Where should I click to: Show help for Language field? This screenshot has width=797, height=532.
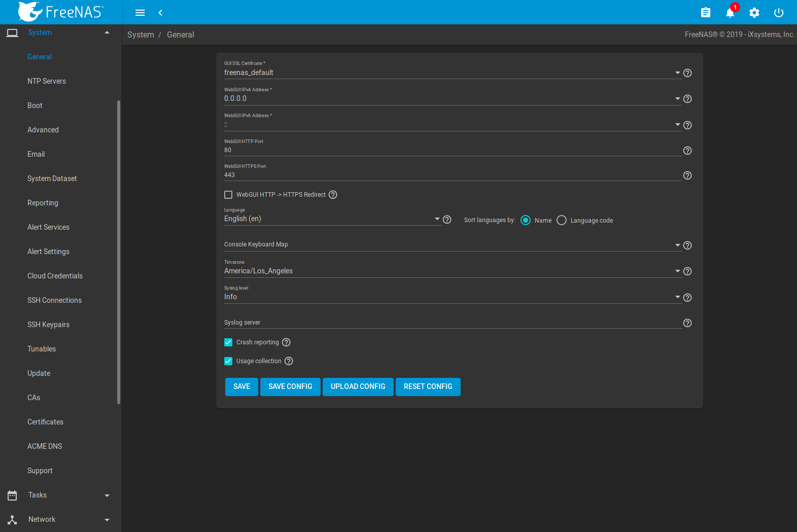click(447, 220)
